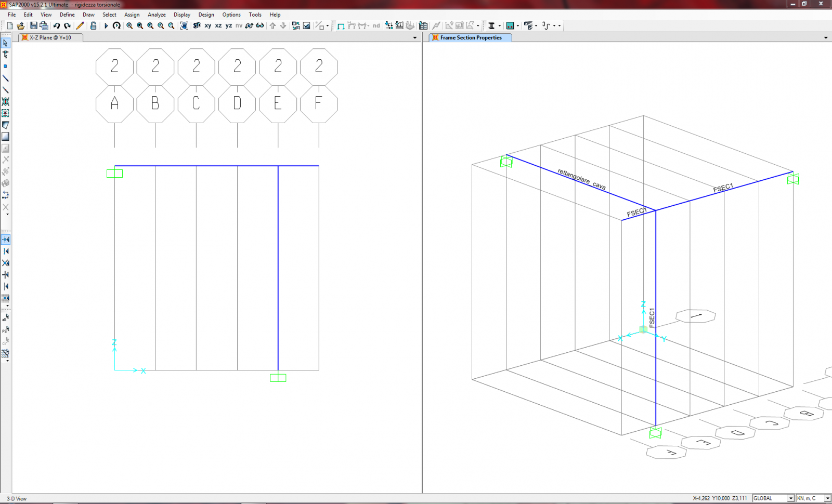Viewport: 832px width, 504px height.
Task: Expand the design results dropdown arrow
Action: click(478, 25)
